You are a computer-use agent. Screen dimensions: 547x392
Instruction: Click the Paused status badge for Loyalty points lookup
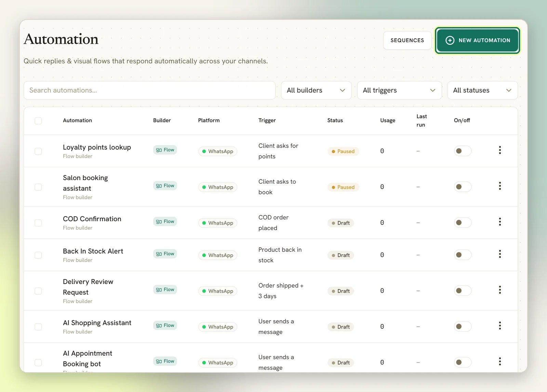point(343,151)
